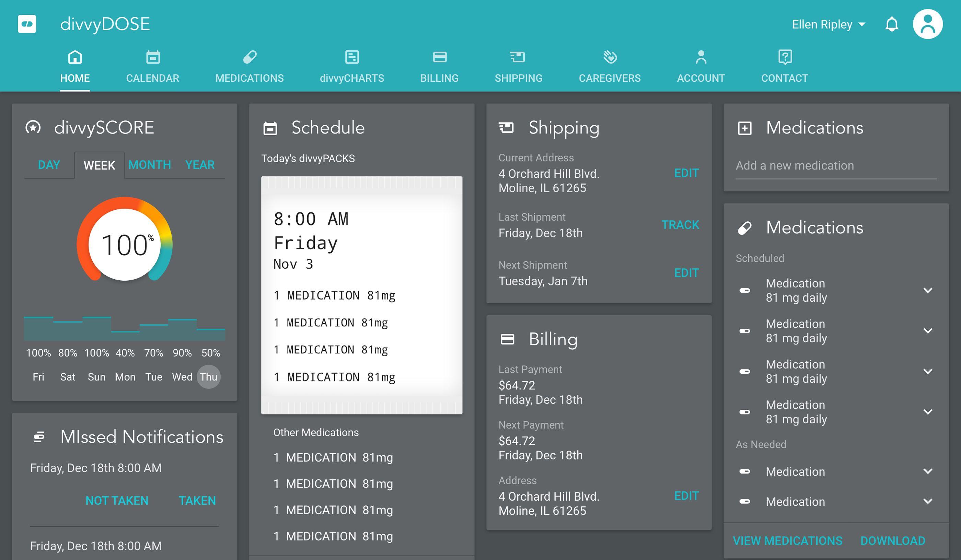Image resolution: width=961 pixels, height=560 pixels.
Task: Click DOWNLOAD in the Medications card
Action: [x=892, y=540]
